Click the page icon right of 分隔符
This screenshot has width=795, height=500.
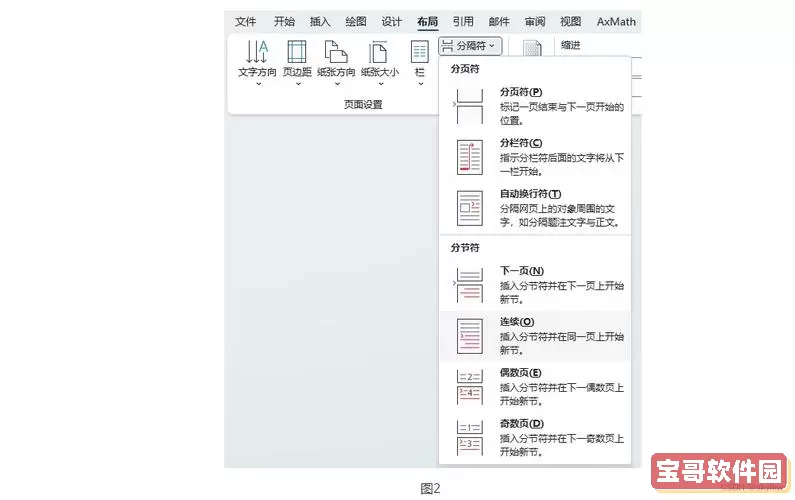[532, 49]
